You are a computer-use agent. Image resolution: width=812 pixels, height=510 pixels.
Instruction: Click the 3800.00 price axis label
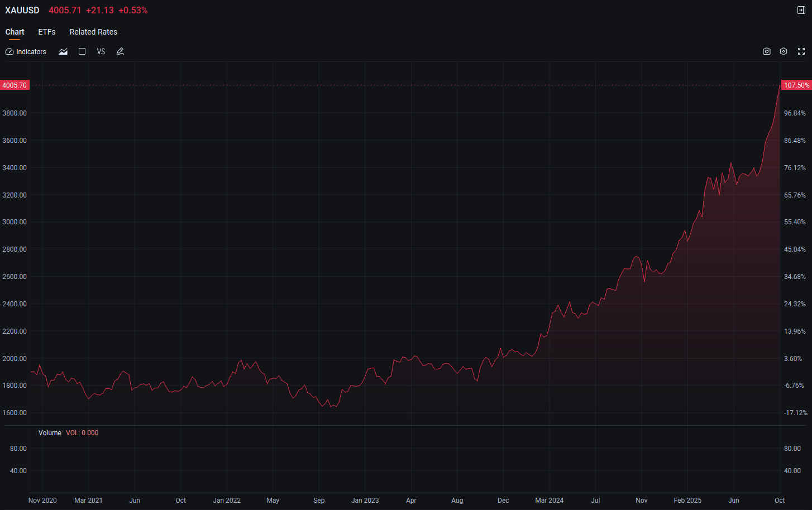coord(15,113)
